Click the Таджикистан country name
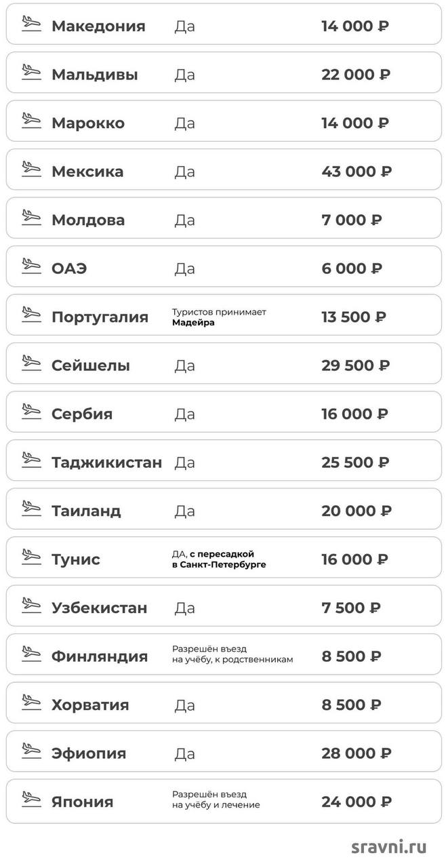Viewport: 448px width, 868px height. pyautogui.click(x=107, y=462)
